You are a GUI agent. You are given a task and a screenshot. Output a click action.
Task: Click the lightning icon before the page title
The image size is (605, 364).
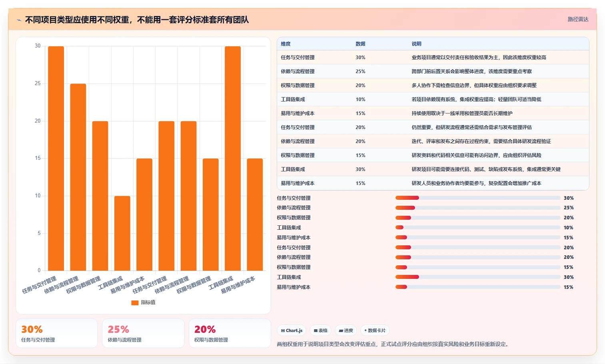pos(19,20)
